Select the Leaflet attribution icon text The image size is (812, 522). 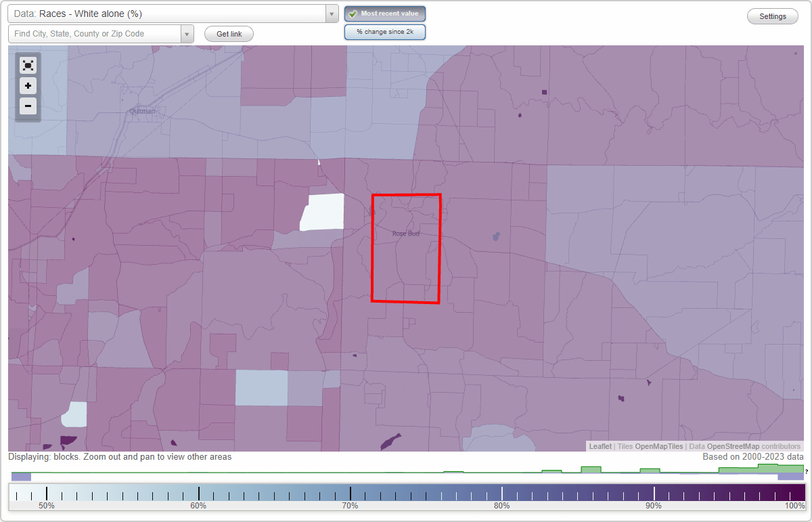[600, 446]
